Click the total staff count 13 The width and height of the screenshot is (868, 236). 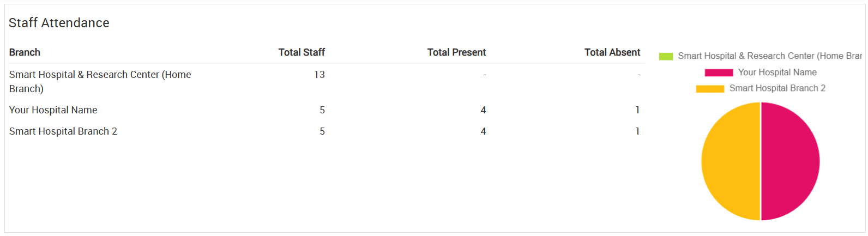coord(320,75)
